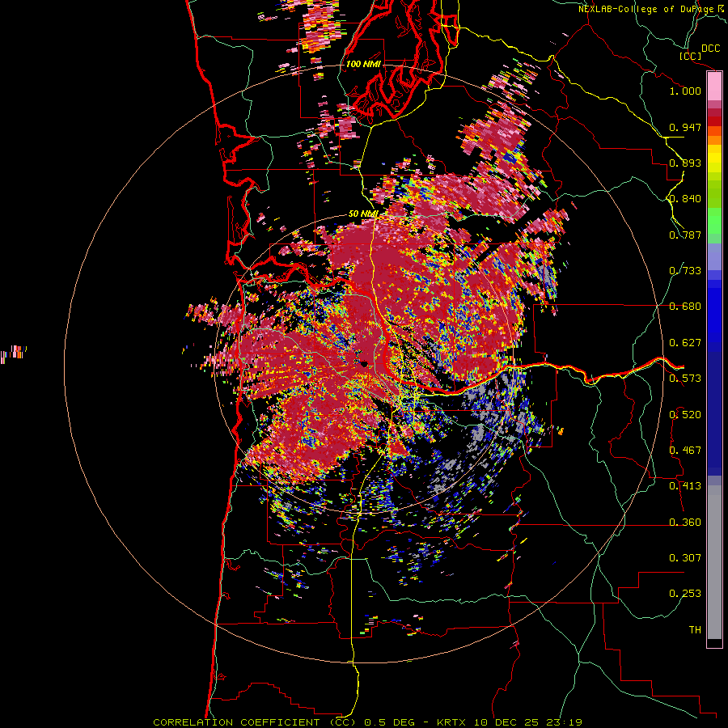Viewport: 728px width, 728px height.
Task: Select the 1.000 legend value
Action: (x=685, y=91)
